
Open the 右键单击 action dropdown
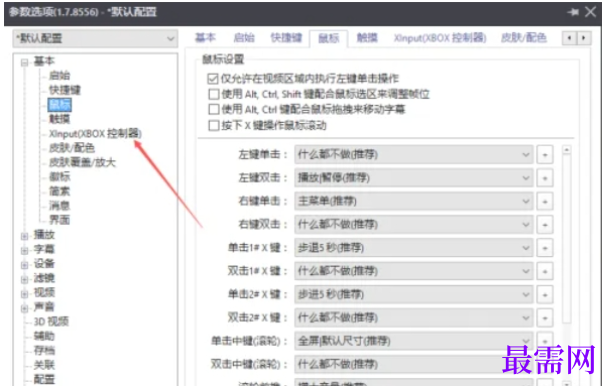(x=414, y=202)
